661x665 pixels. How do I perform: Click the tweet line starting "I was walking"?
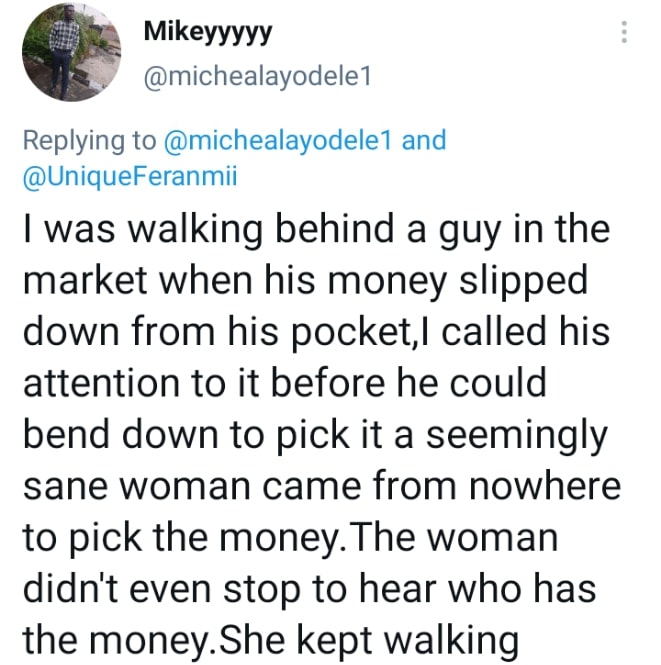pos(313,230)
